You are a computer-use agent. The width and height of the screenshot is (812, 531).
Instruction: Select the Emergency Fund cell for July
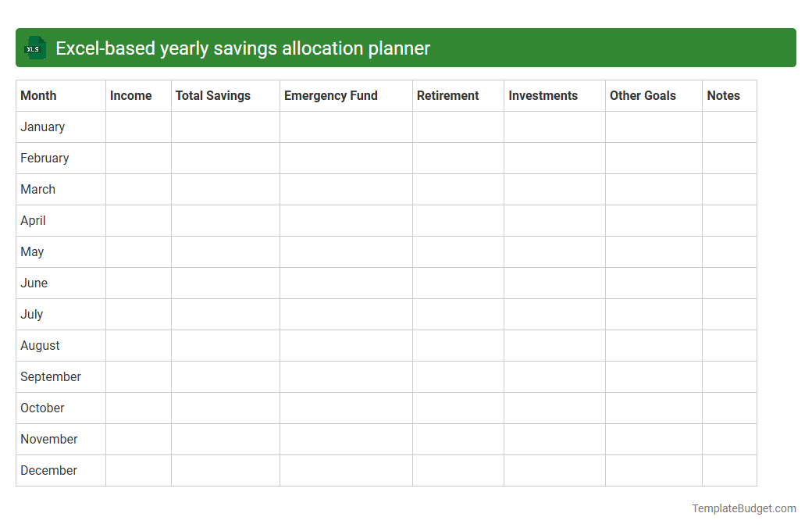coord(346,314)
